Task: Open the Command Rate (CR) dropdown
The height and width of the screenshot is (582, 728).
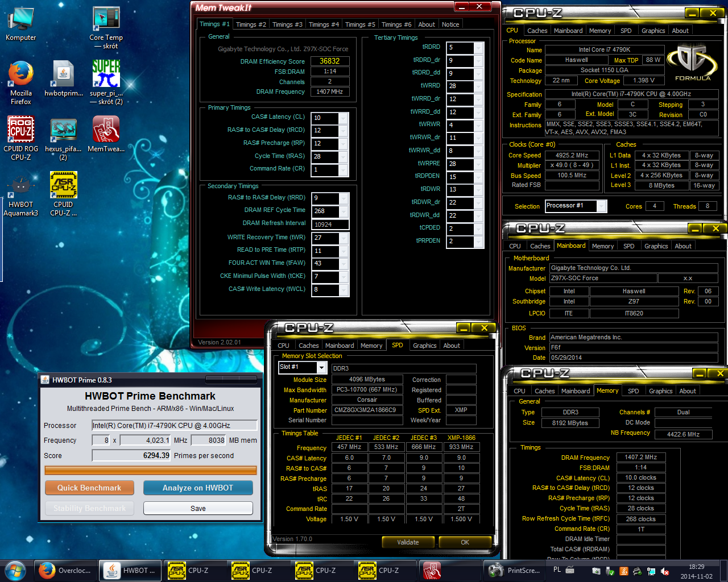Action: pyautogui.click(x=344, y=169)
